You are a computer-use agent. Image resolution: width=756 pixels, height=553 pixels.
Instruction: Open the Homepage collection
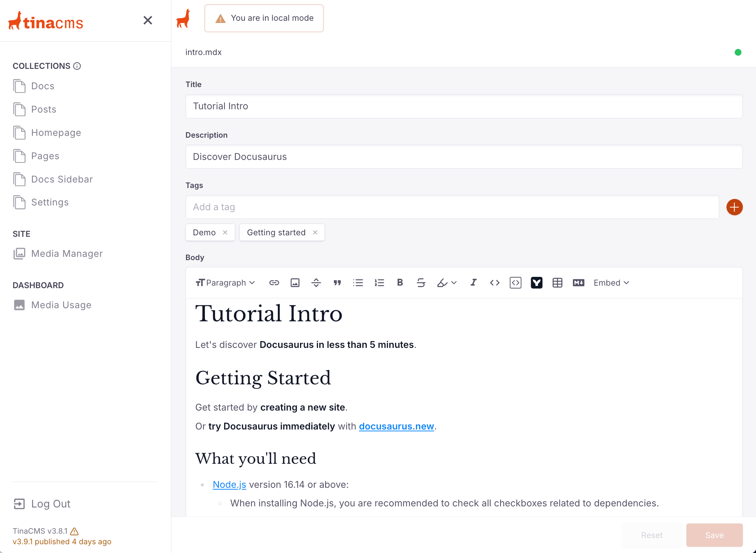47,133
